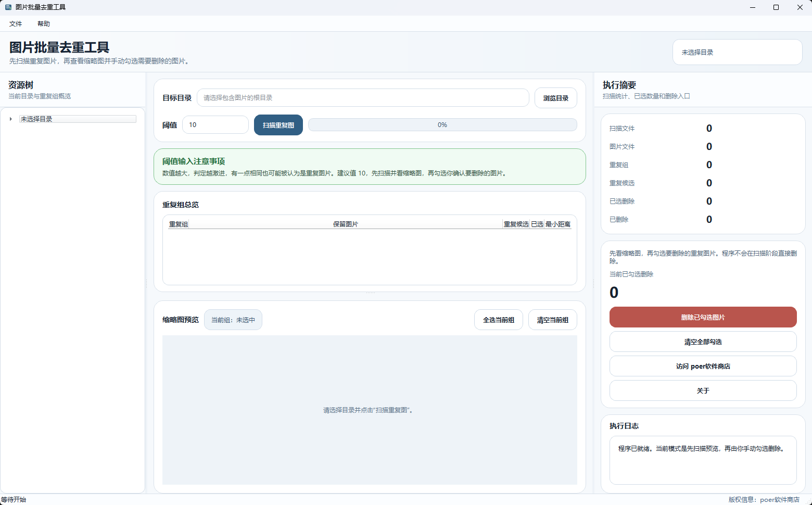
Task: Click the 执行日志 text area
Action: pos(703,460)
